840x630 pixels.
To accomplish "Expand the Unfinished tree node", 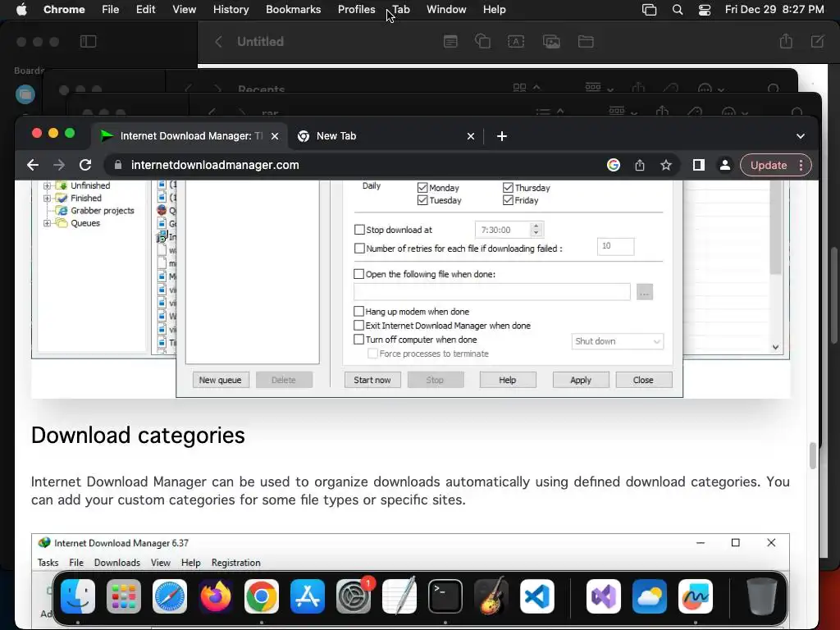I will (x=47, y=185).
